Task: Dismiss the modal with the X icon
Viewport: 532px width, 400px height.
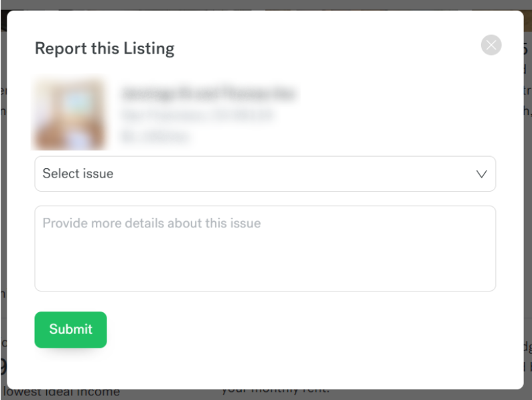Action: (491, 45)
